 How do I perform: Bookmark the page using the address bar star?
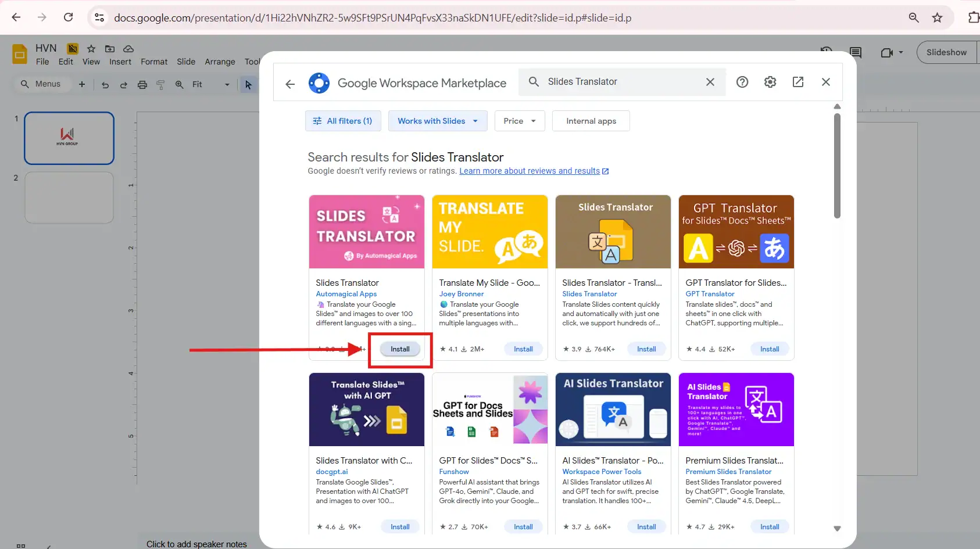[938, 17]
